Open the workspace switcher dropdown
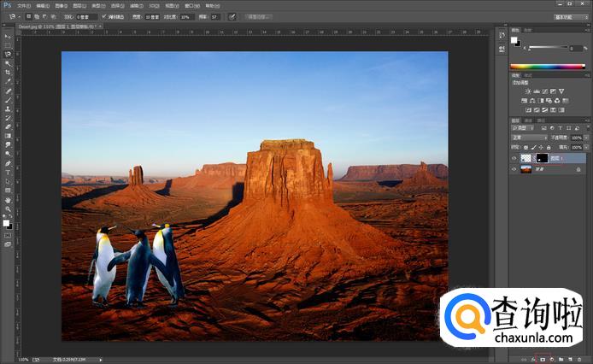Viewport: 593px width, 364px height. click(x=571, y=17)
